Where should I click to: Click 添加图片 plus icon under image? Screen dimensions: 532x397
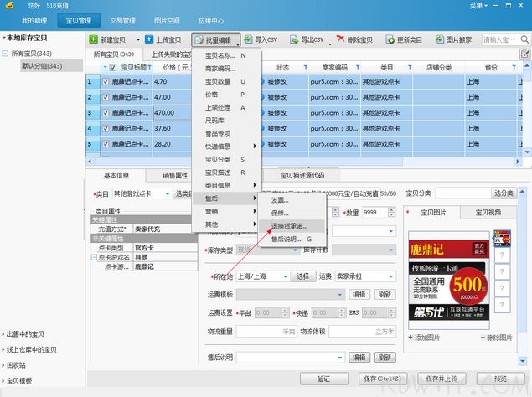(x=410, y=338)
